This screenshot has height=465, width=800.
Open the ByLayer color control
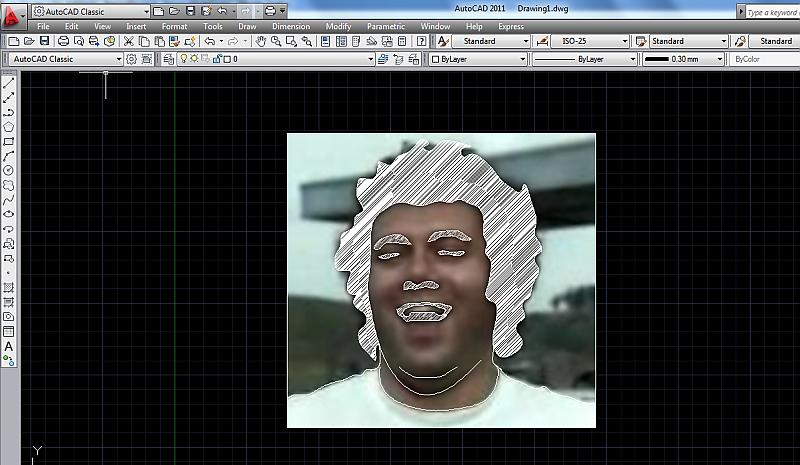click(477, 59)
